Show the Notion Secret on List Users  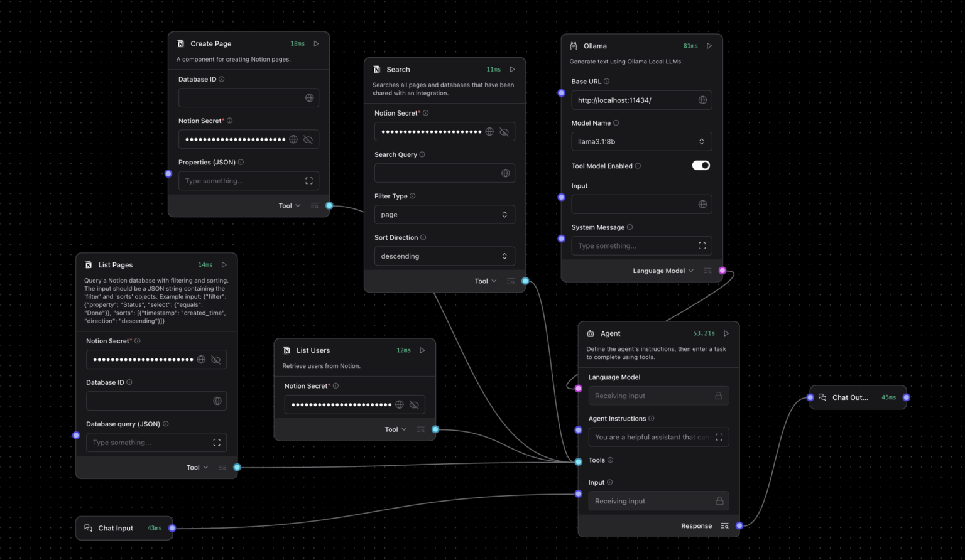click(x=414, y=404)
